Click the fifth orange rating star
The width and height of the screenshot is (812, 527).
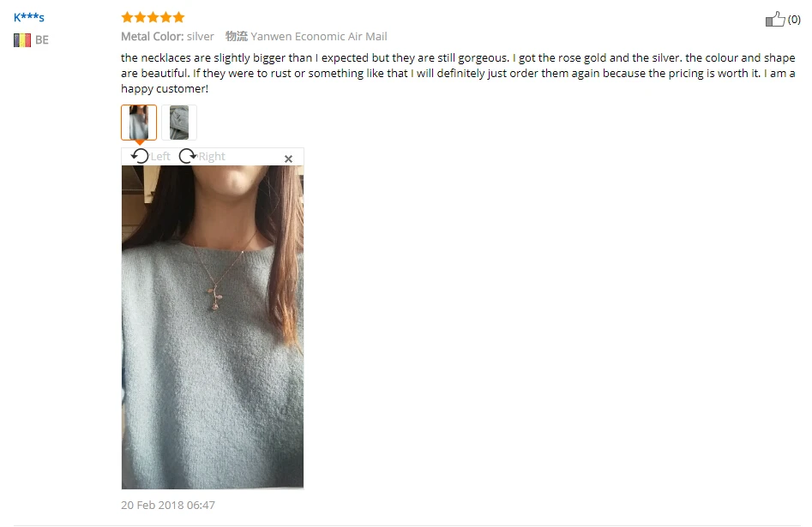pyautogui.click(x=178, y=18)
